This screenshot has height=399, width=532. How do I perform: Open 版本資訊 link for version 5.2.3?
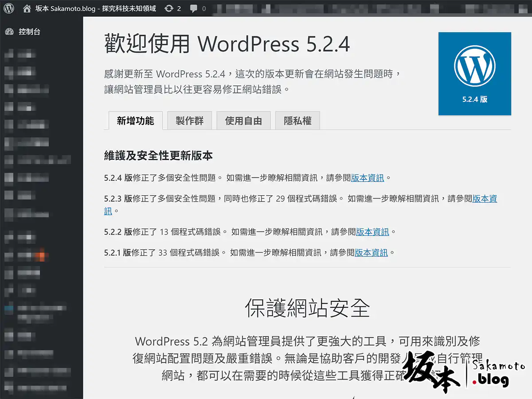click(x=485, y=199)
